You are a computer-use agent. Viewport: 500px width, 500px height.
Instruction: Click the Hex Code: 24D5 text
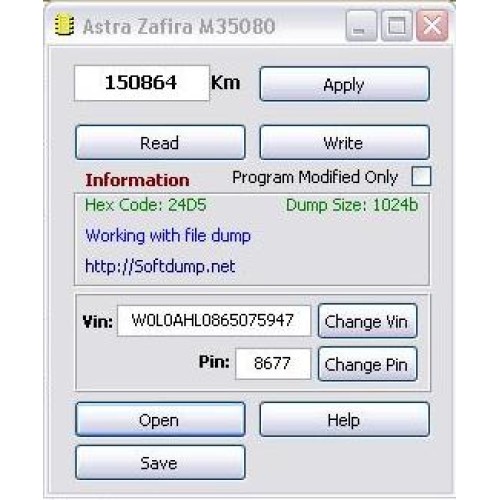[x=146, y=205]
